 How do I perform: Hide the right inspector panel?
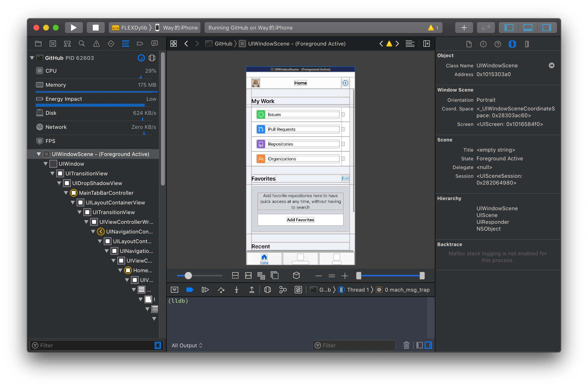(x=547, y=27)
